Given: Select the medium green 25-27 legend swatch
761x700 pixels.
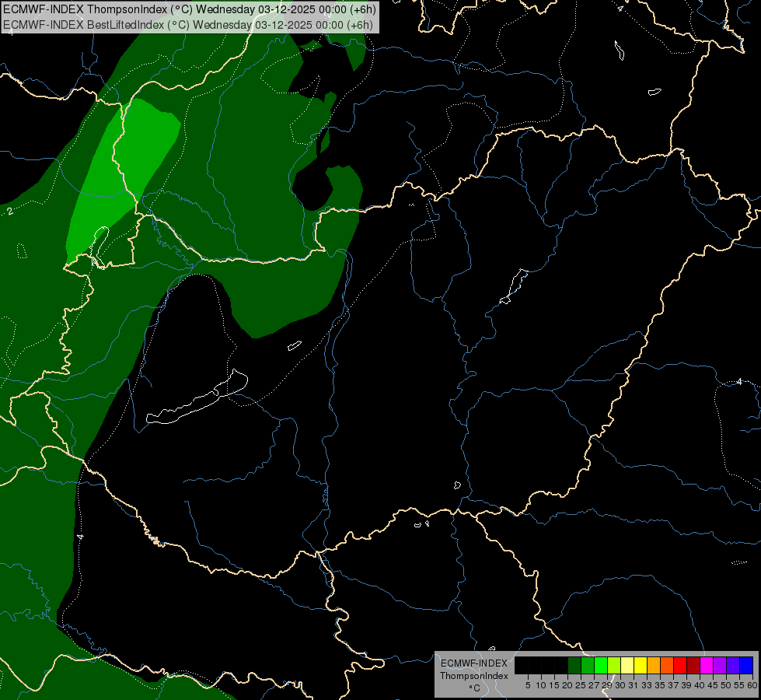Looking at the screenshot, I should click(x=588, y=665).
